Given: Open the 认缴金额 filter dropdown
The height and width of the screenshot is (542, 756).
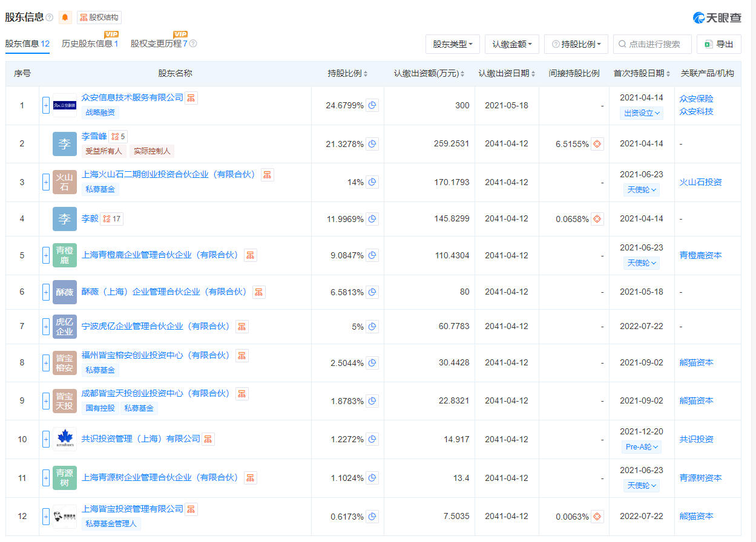Looking at the screenshot, I should pyautogui.click(x=511, y=44).
